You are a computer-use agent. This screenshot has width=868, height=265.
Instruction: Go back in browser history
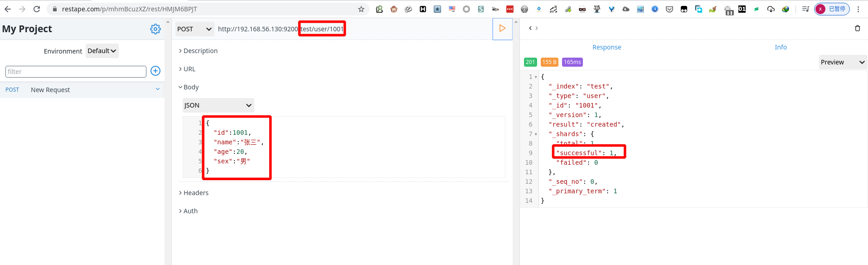pos(8,9)
